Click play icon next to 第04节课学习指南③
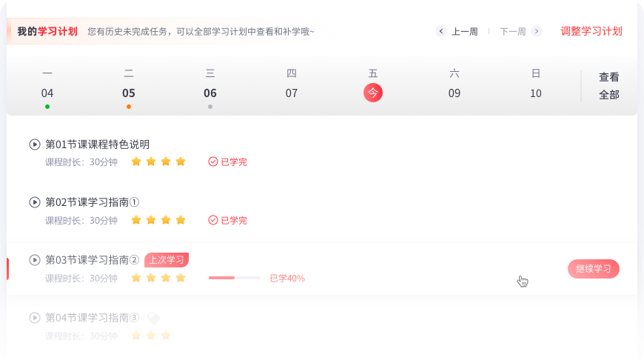 pos(35,318)
